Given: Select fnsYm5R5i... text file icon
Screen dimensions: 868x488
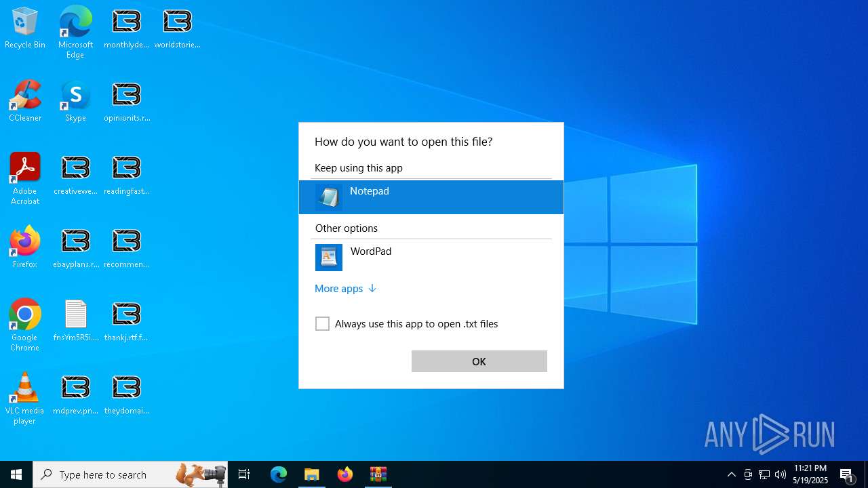Looking at the screenshot, I should 75,321.
